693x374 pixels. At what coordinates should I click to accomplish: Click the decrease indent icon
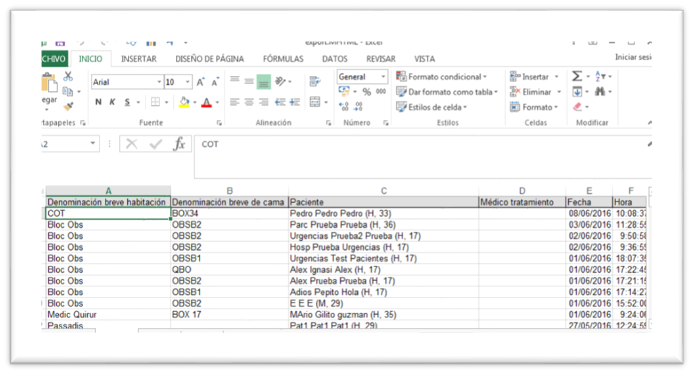(x=280, y=102)
